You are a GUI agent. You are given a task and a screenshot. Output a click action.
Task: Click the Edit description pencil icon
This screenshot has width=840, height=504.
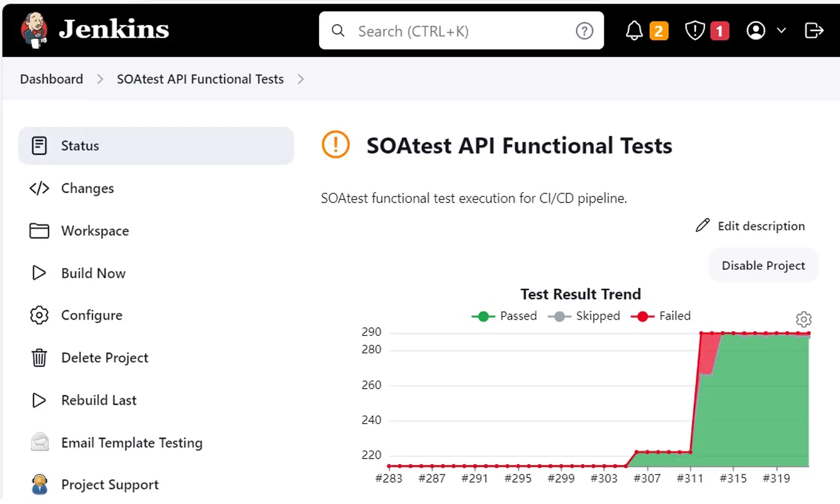tap(702, 225)
